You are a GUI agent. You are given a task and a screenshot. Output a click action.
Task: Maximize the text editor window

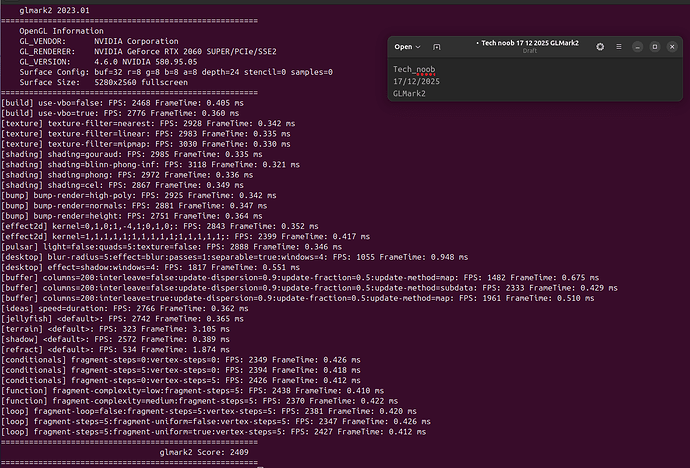pos(655,47)
